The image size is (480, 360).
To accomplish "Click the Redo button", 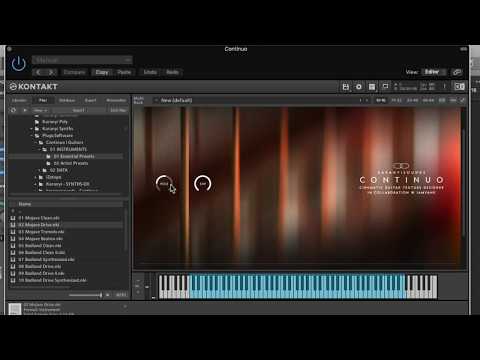I will pyautogui.click(x=172, y=72).
